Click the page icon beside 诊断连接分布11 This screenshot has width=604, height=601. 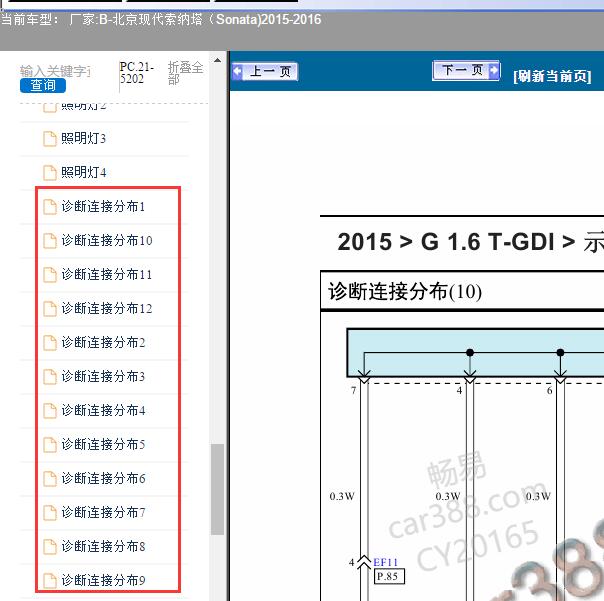click(x=50, y=275)
